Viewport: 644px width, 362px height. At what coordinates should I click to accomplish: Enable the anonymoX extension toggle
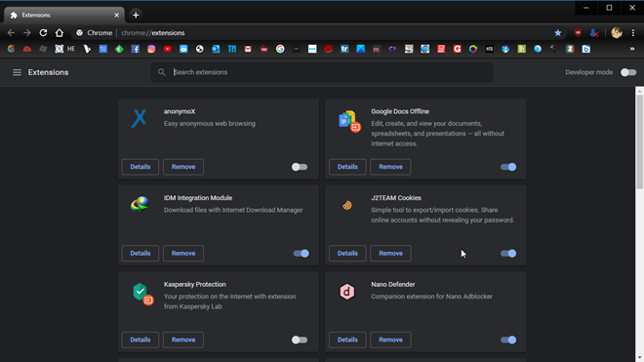[300, 167]
